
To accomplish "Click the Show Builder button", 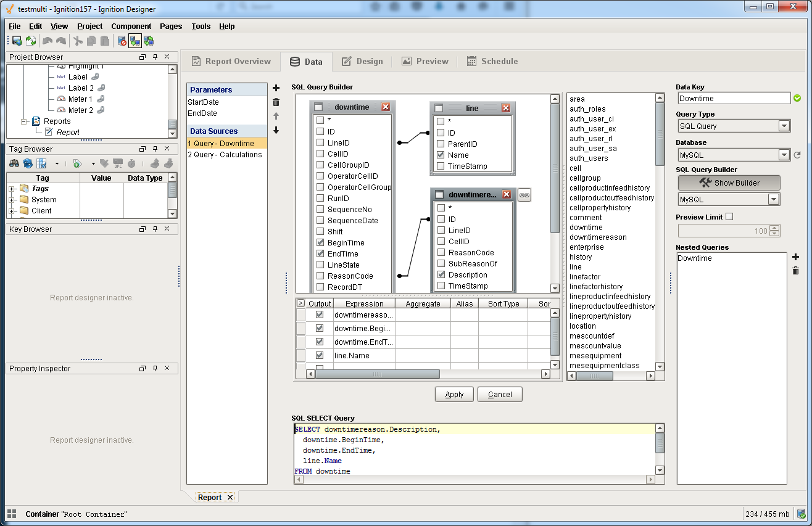I will click(x=729, y=183).
